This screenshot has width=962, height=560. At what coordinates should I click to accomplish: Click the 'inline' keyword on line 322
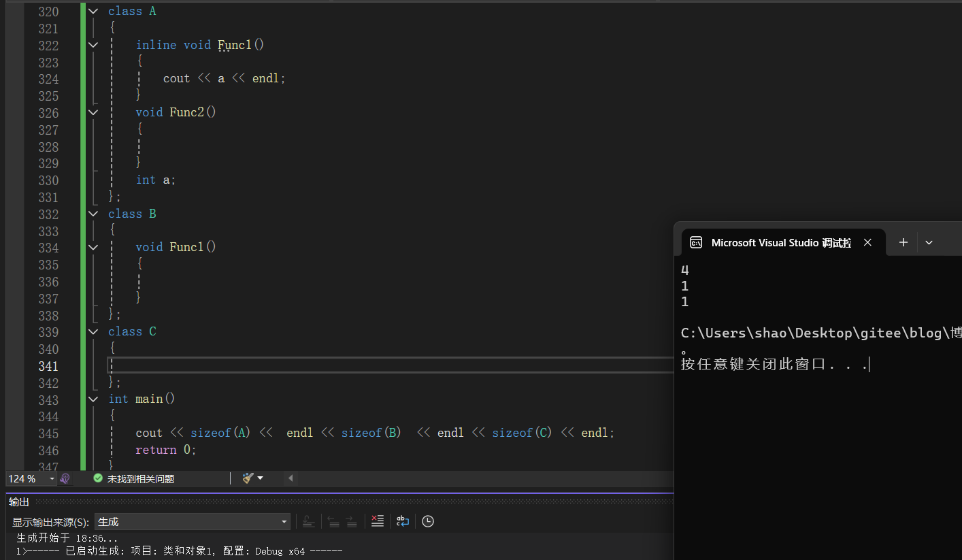coord(156,45)
